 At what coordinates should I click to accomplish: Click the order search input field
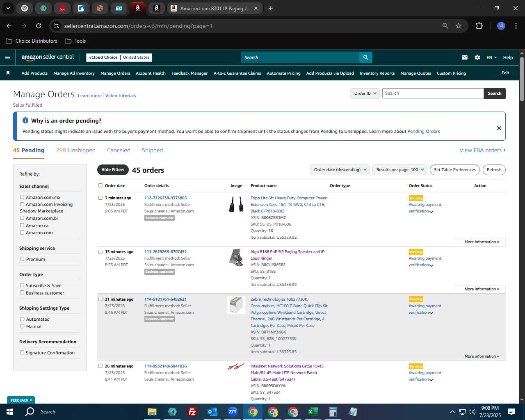[x=433, y=94]
